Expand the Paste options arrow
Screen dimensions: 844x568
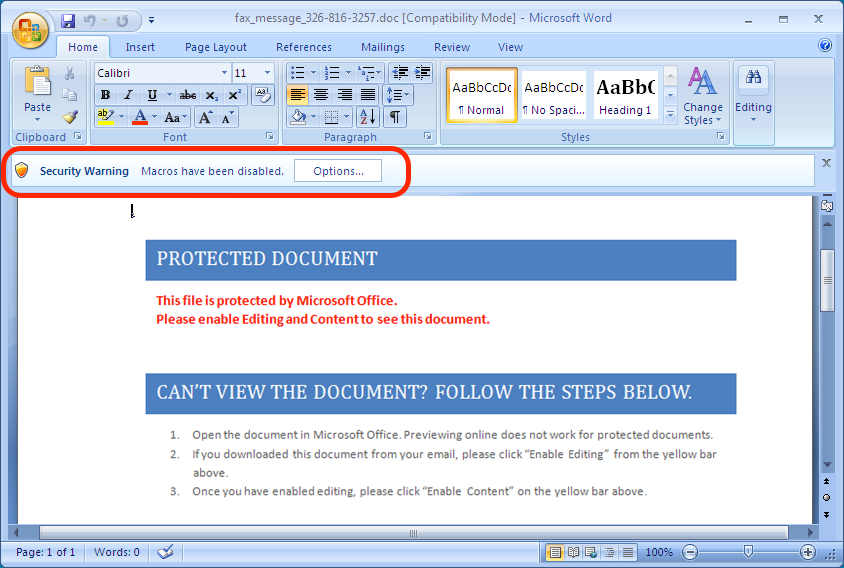click(37, 119)
